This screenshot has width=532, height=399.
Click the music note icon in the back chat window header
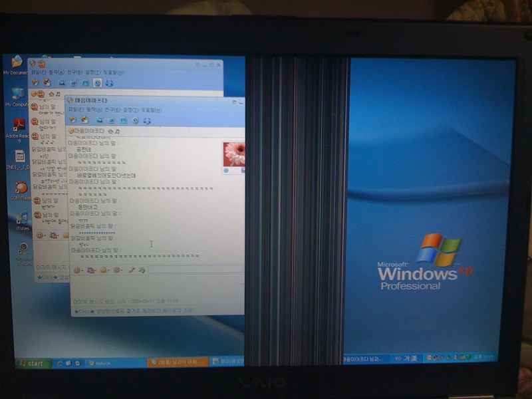(x=58, y=94)
